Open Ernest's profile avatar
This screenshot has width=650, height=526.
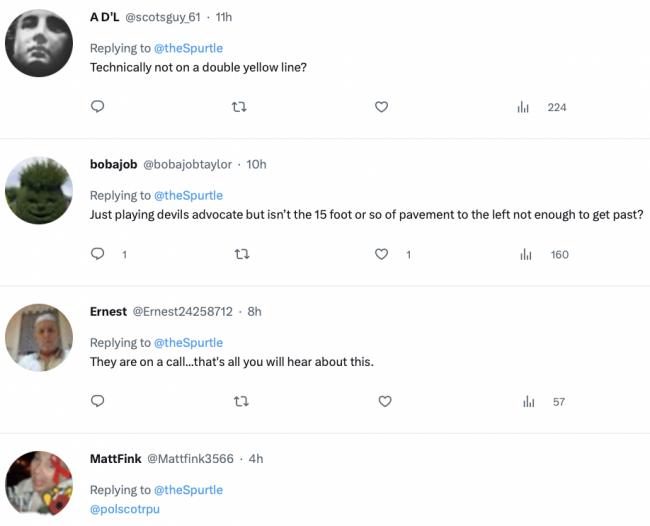point(39,337)
